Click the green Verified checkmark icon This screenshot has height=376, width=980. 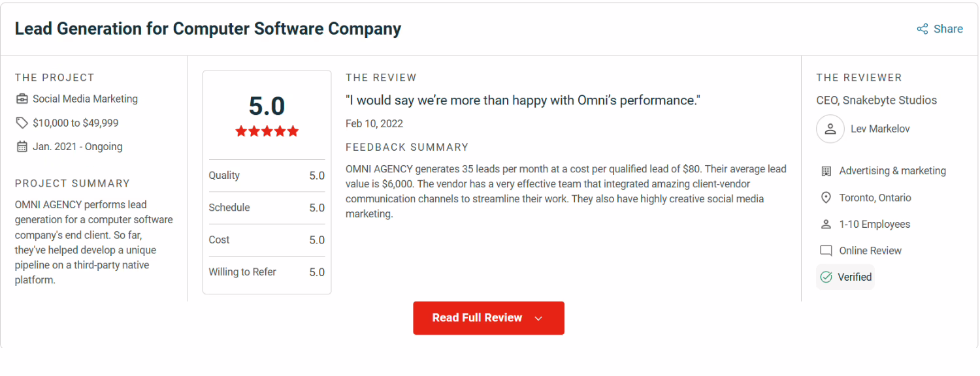(x=826, y=277)
